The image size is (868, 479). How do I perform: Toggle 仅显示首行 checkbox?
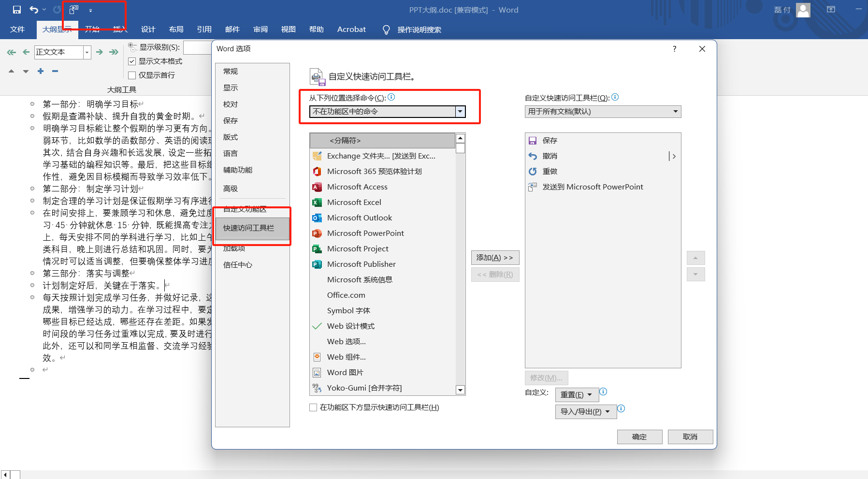(x=132, y=75)
